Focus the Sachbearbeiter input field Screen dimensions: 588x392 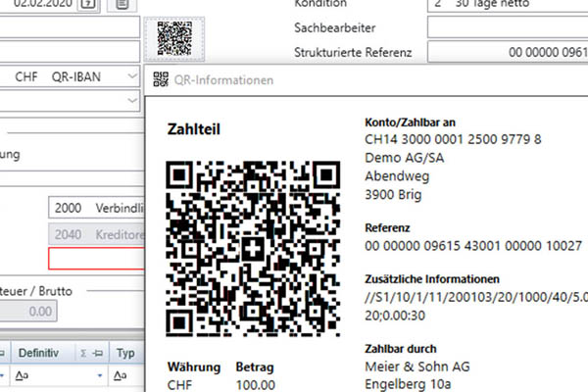508,27
